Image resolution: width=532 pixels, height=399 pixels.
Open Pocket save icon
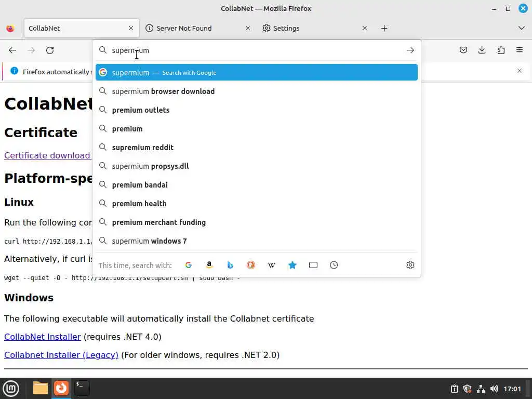click(x=463, y=50)
